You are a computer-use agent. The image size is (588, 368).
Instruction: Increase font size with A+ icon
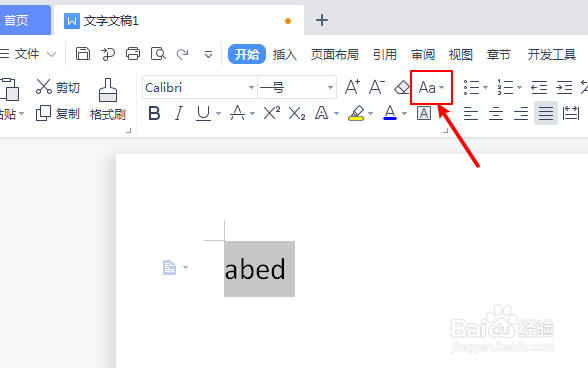pyautogui.click(x=352, y=87)
